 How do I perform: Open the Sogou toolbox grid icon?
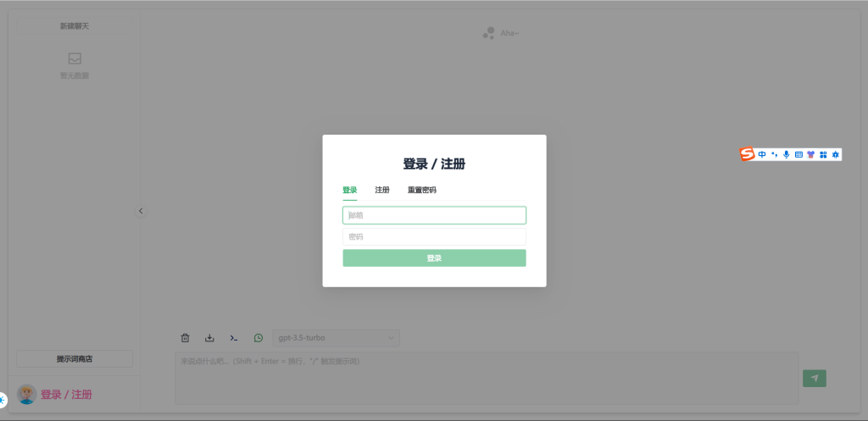pos(823,154)
